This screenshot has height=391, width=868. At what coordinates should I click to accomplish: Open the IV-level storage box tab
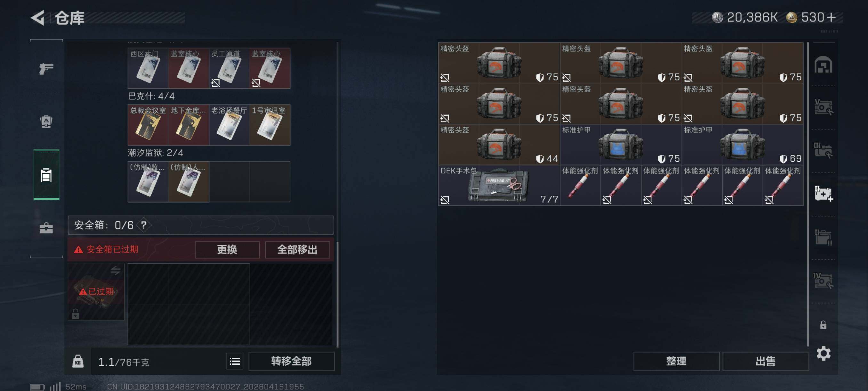point(823,281)
